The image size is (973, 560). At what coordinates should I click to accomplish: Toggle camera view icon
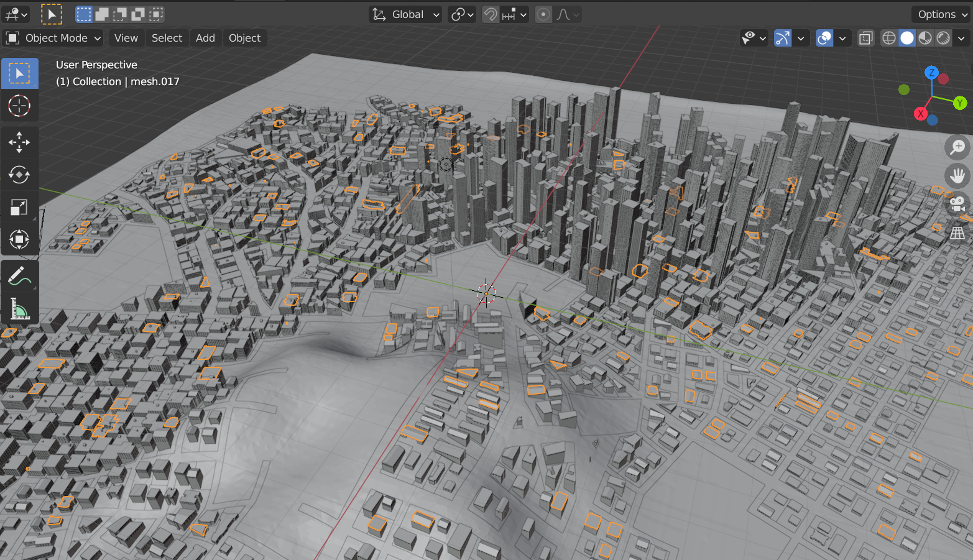coord(957,204)
